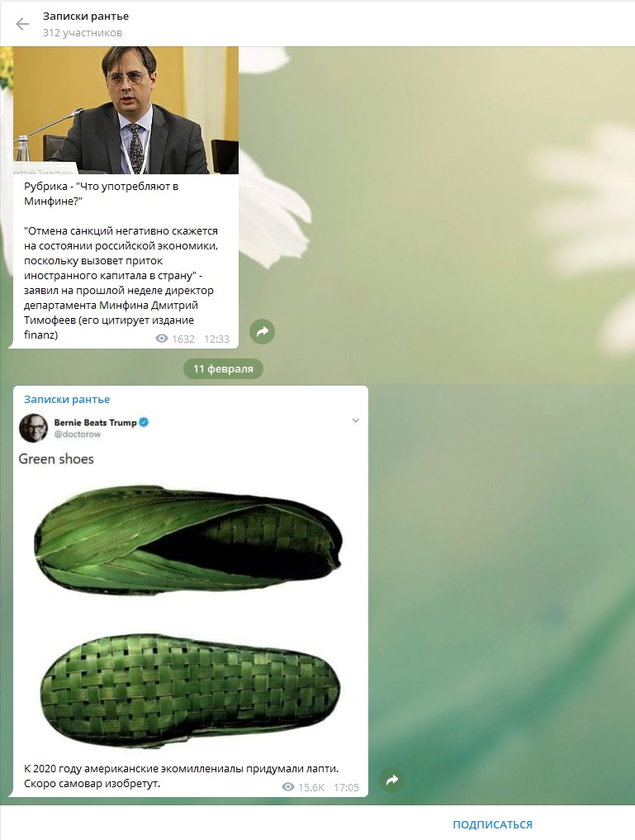Open the photo of the man in glasses

pyautogui.click(x=126, y=111)
